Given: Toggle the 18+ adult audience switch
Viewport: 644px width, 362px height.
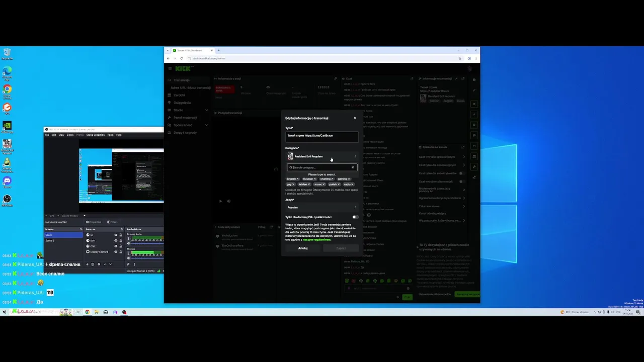Looking at the screenshot, I should [355, 217].
